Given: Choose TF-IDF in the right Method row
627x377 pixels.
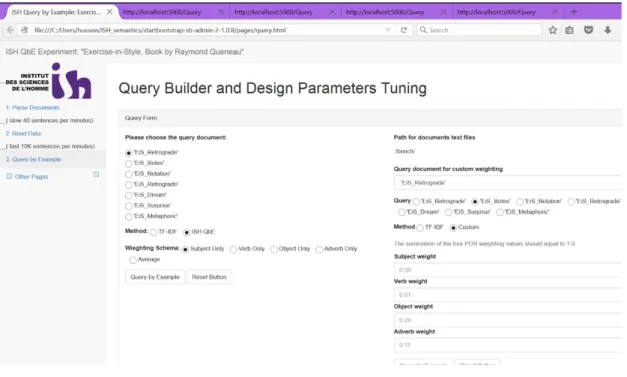Looking at the screenshot, I should [420, 228].
